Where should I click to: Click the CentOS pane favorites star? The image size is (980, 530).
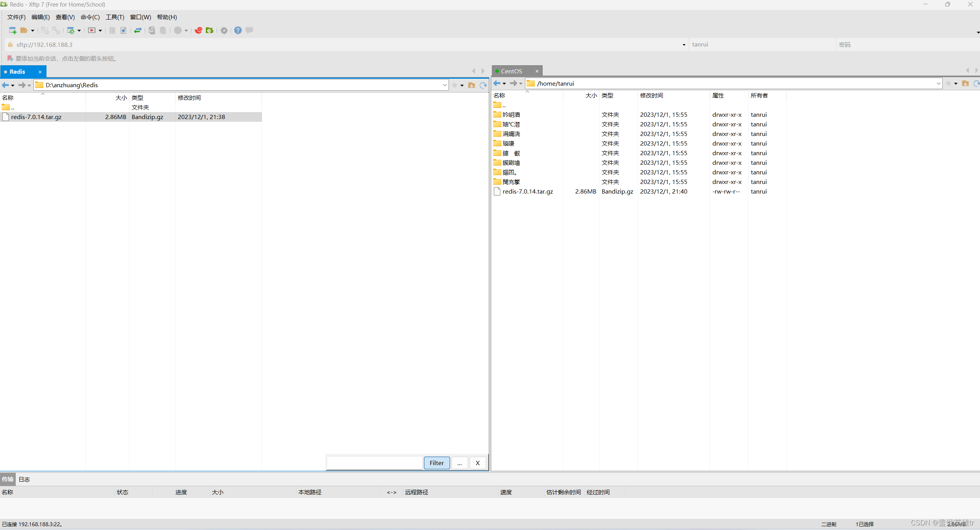coord(949,83)
